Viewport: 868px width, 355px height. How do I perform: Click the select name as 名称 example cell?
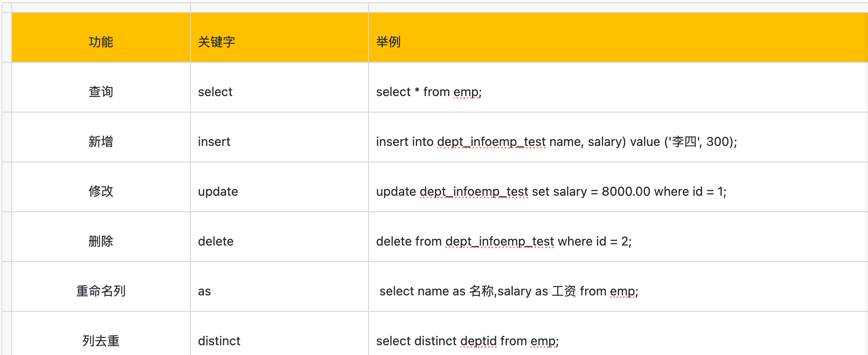509,291
